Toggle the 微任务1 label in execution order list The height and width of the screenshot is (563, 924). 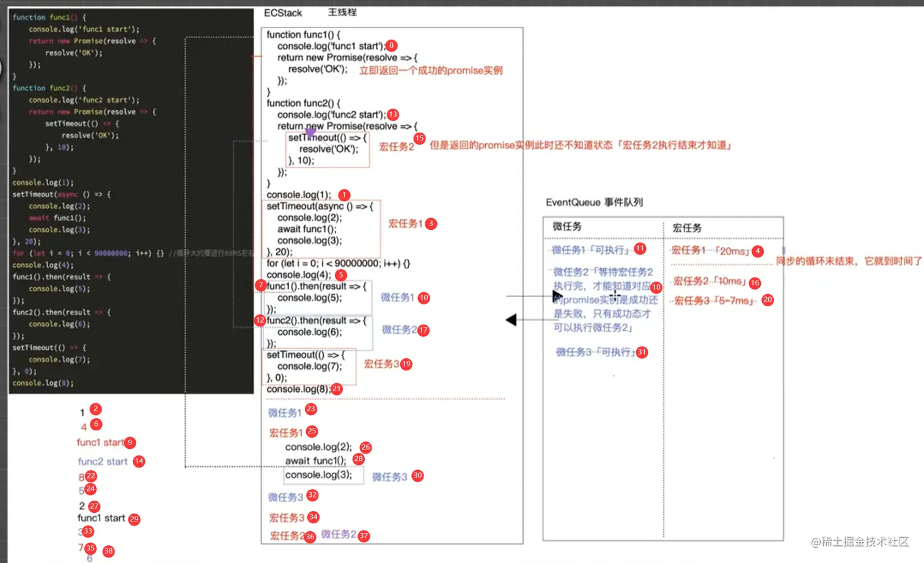click(x=284, y=413)
